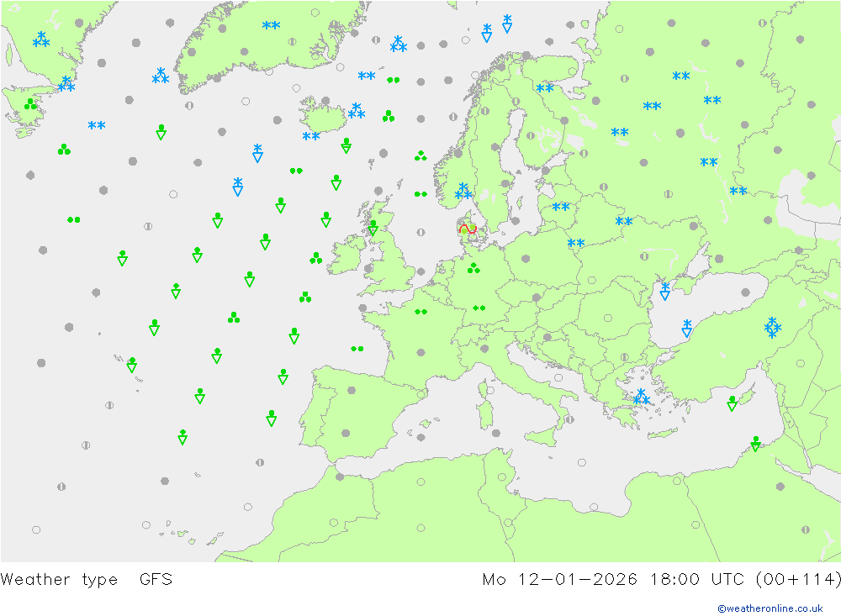Click the rain shower symbol near Egypt's Sinai coast
This screenshot has width=841, height=616.
pyautogui.click(x=756, y=444)
